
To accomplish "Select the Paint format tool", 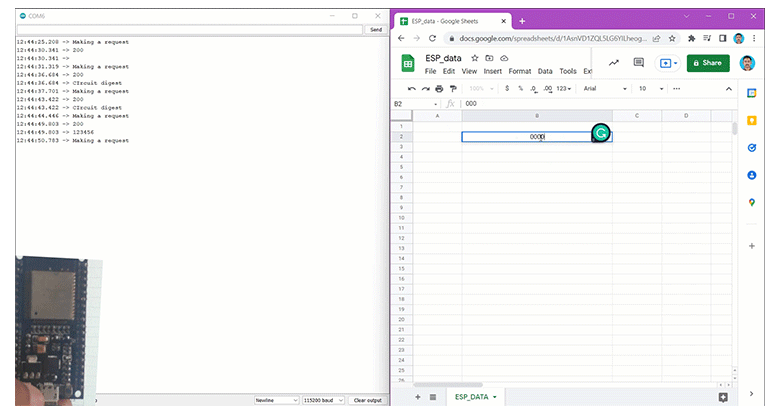I will pyautogui.click(x=452, y=88).
